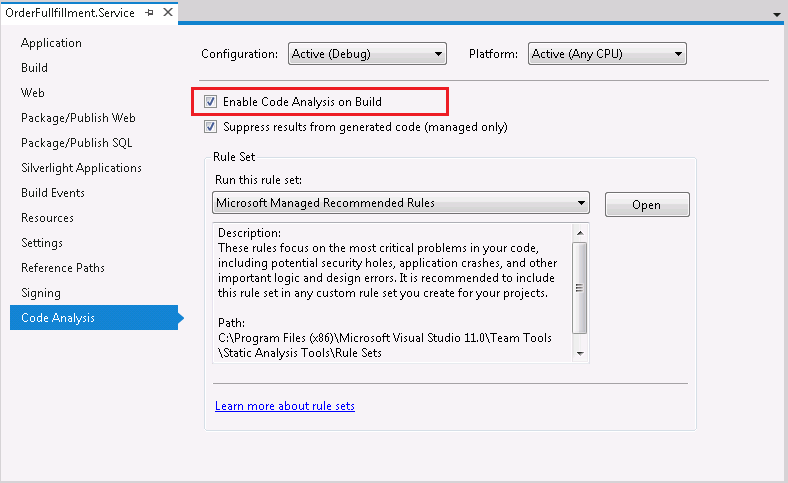Image resolution: width=788 pixels, height=483 pixels.
Task: Follow Learn more about rule sets link
Action: click(x=285, y=406)
